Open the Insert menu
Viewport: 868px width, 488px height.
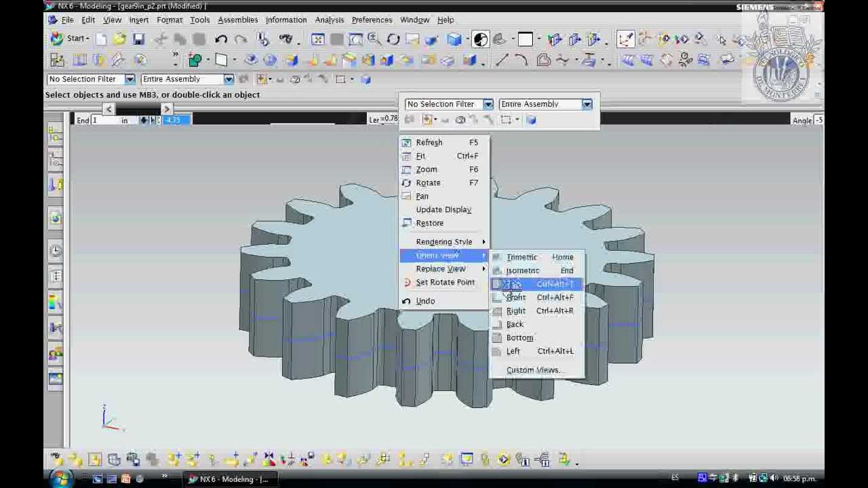[x=138, y=20]
